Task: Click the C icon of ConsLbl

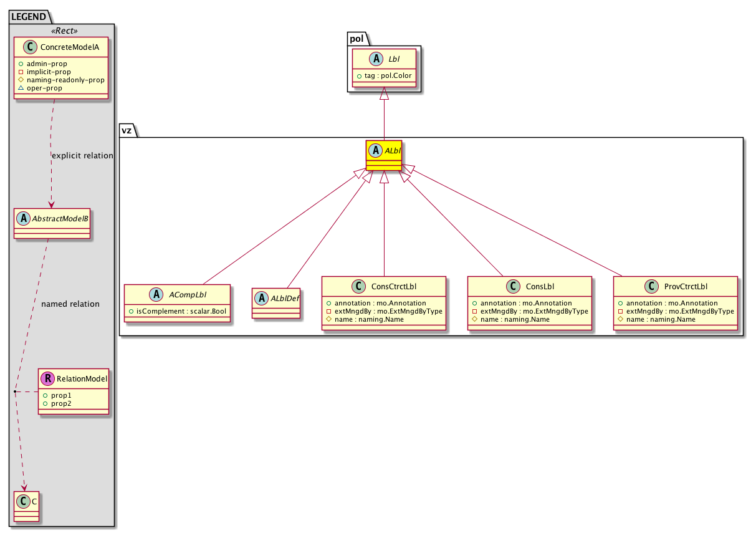Action: (x=513, y=286)
